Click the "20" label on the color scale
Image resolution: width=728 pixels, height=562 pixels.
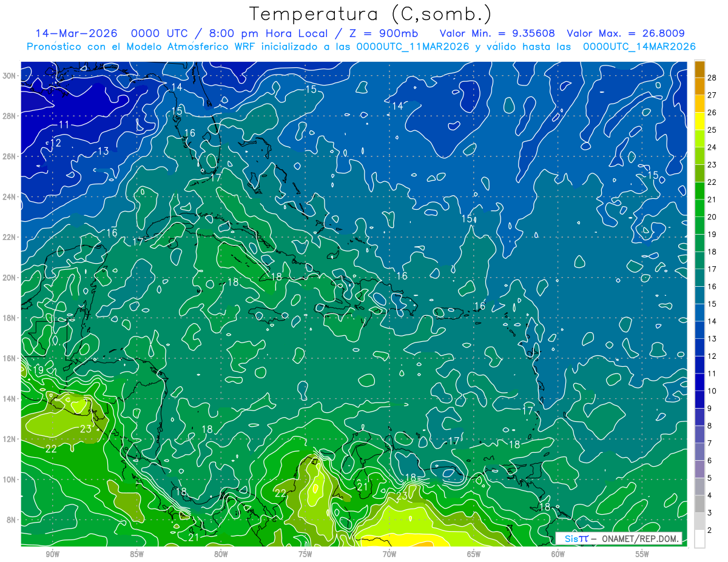click(712, 217)
